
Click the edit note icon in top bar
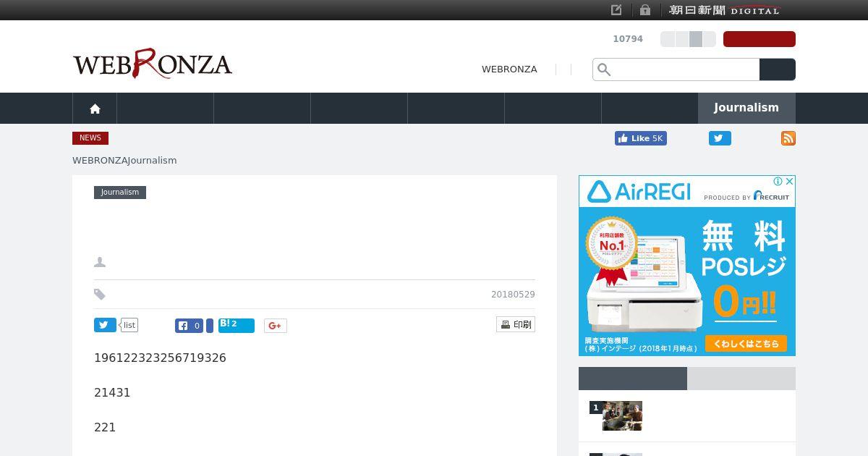click(616, 10)
